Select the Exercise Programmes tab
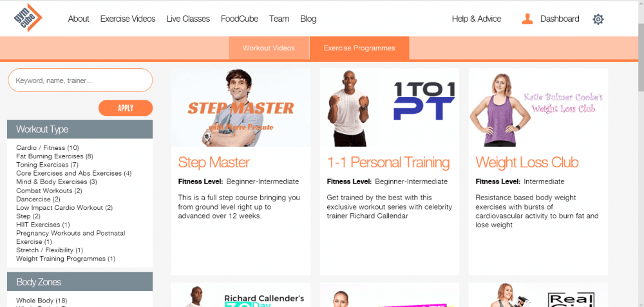The image size is (644, 307). (x=359, y=48)
